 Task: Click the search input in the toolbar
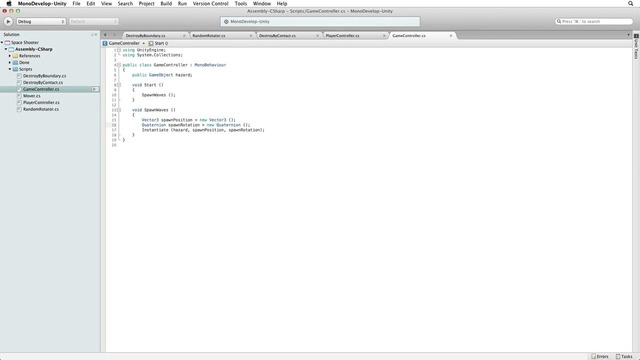594,21
